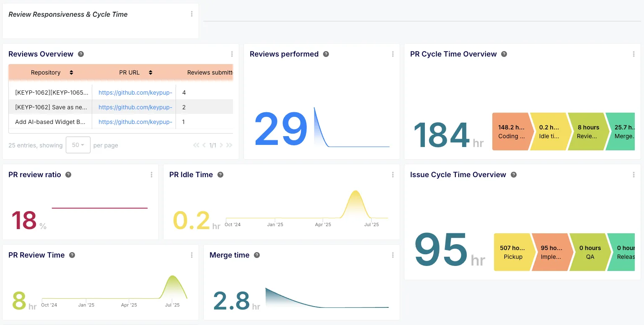
Task: Open the kebab menu on Reviews performed widget
Action: 393,54
